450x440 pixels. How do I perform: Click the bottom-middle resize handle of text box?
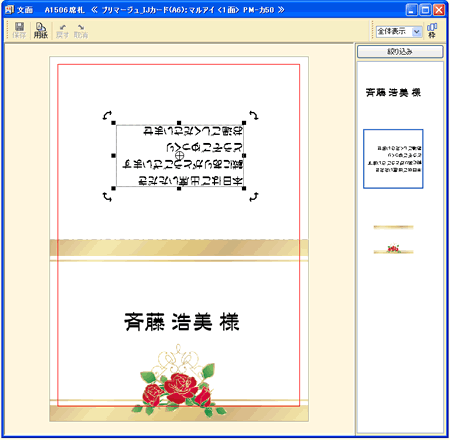pyautogui.click(x=179, y=188)
